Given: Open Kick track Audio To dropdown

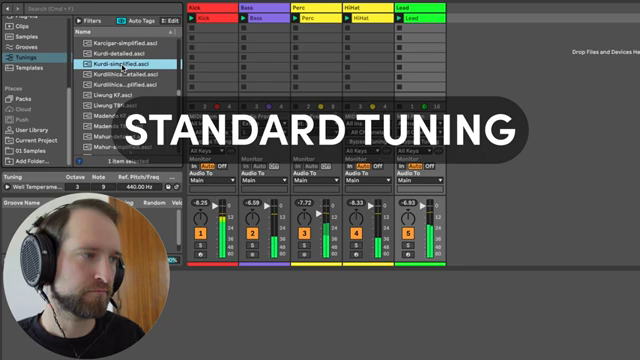Looking at the screenshot, I should [212, 180].
